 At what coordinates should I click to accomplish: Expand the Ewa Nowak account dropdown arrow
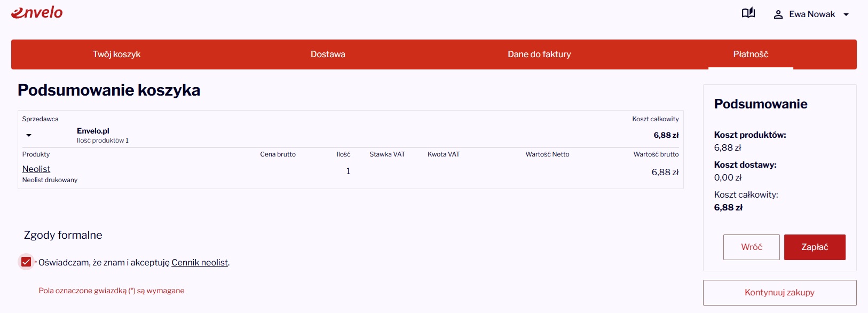[x=846, y=14]
